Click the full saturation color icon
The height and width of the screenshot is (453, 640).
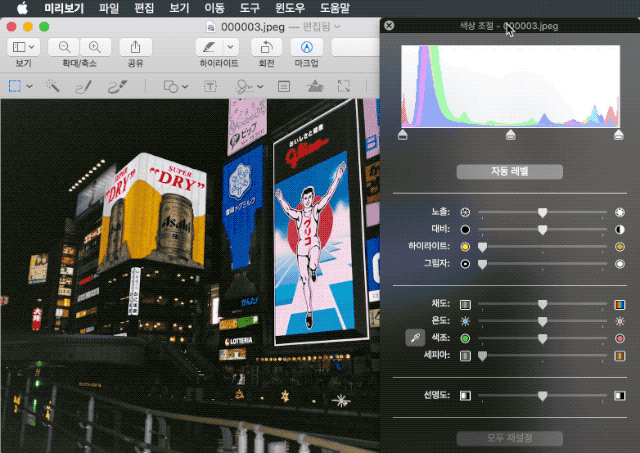point(620,304)
